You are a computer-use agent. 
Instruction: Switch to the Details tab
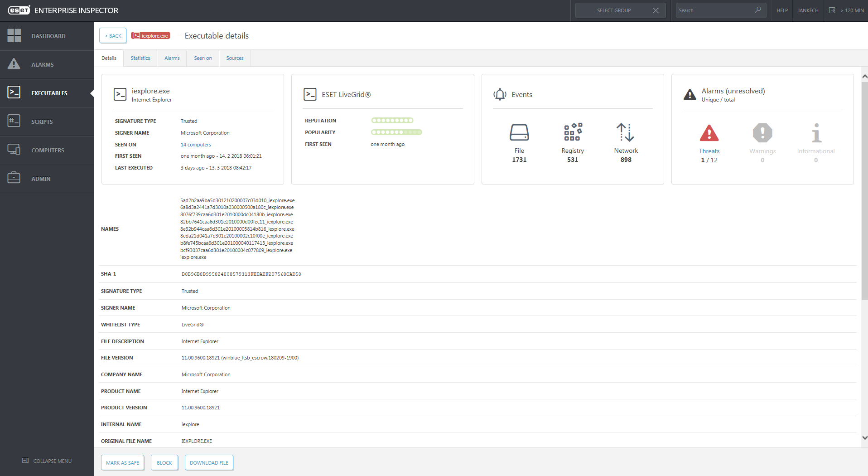[109, 58]
